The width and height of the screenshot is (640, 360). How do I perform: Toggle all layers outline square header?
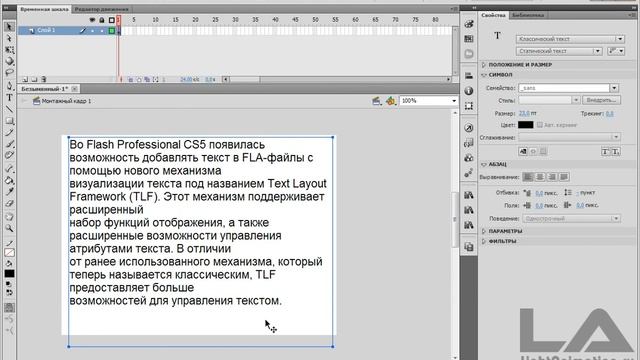pos(111,20)
